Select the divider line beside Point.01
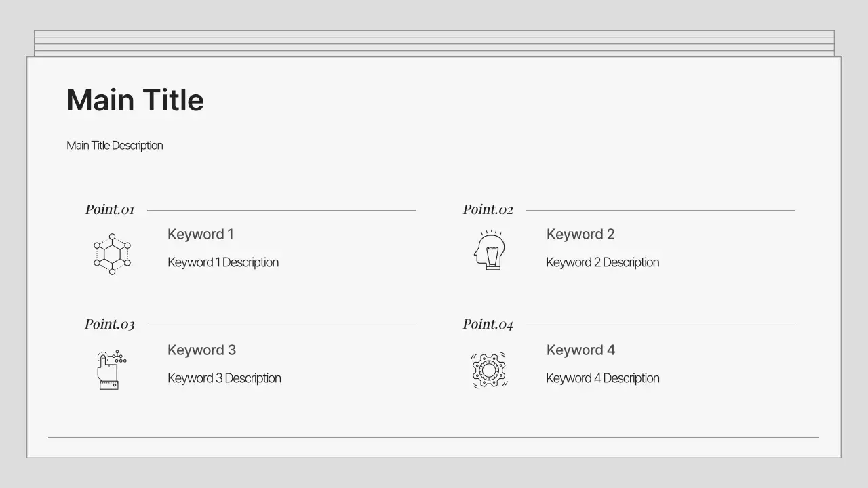The width and height of the screenshot is (868, 488). point(281,210)
